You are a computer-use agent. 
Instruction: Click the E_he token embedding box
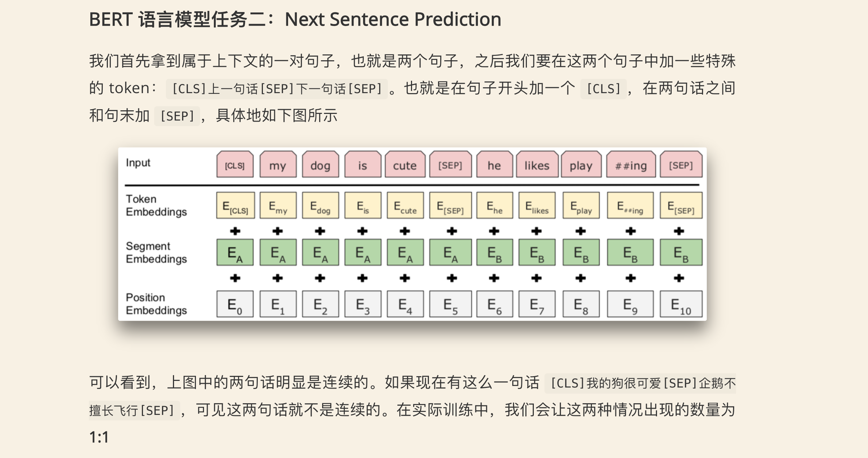point(494,206)
